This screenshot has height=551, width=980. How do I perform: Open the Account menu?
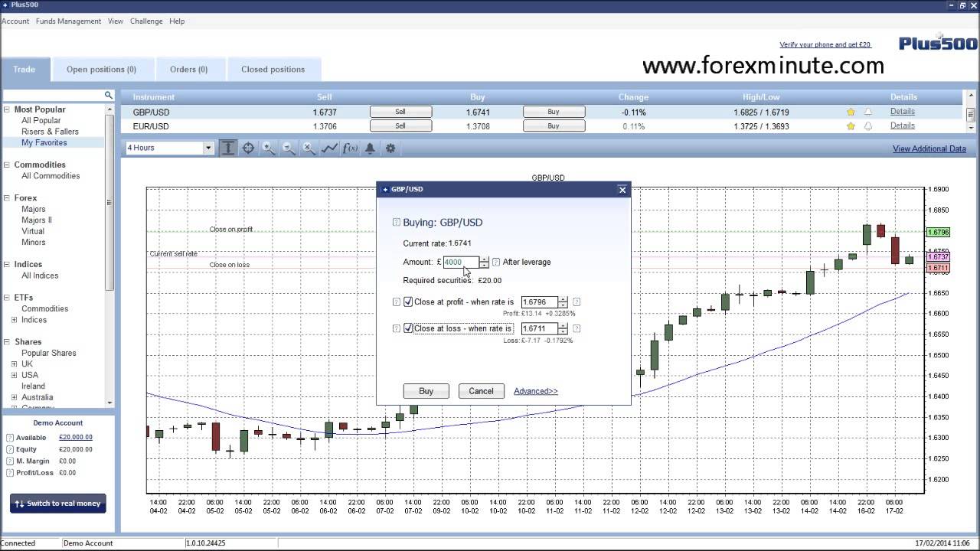15,21
